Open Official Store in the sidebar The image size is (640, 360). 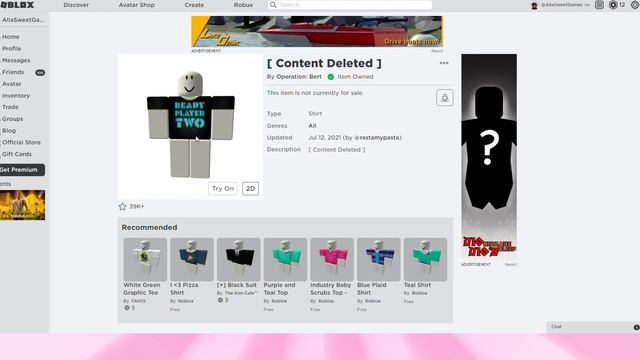(21, 142)
